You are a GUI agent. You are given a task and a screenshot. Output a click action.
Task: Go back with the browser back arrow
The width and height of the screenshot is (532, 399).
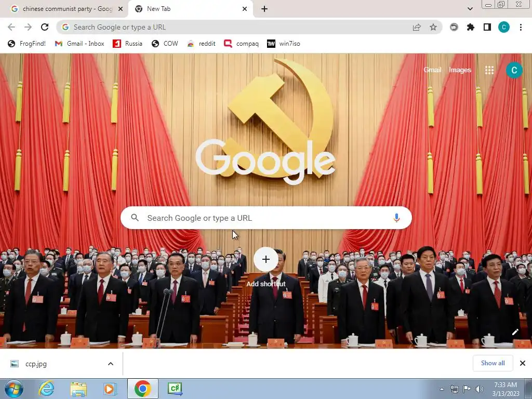pyautogui.click(x=11, y=27)
